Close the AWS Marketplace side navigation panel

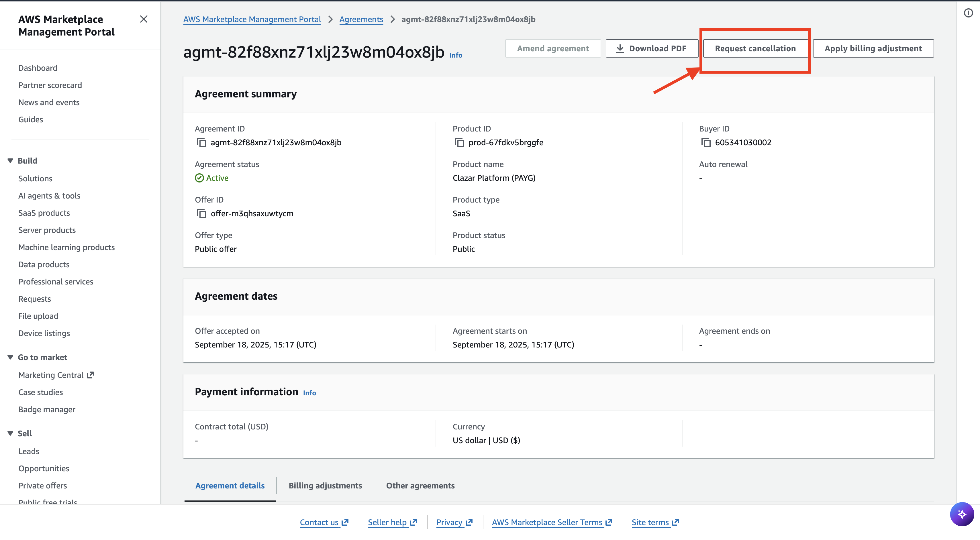click(144, 19)
